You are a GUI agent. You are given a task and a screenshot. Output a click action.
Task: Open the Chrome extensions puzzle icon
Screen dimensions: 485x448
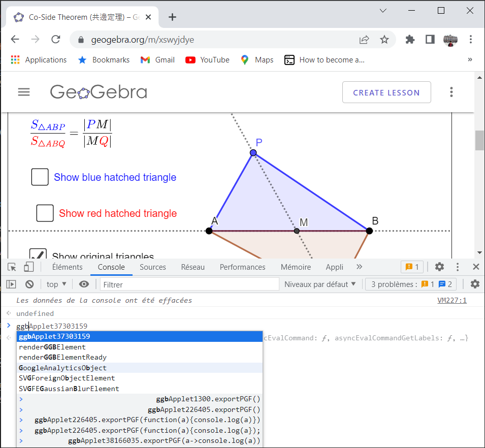pyautogui.click(x=410, y=40)
